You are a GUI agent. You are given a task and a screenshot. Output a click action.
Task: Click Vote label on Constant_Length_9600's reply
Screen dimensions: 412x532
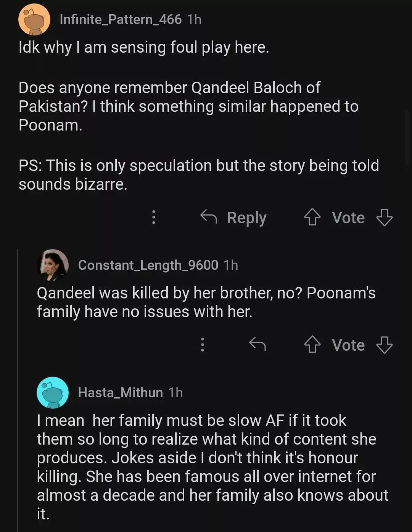pos(348,345)
